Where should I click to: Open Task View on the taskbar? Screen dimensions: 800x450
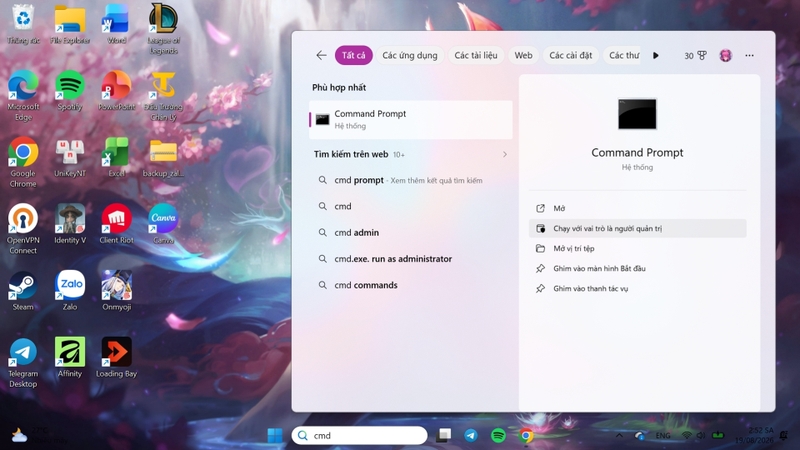click(443, 435)
